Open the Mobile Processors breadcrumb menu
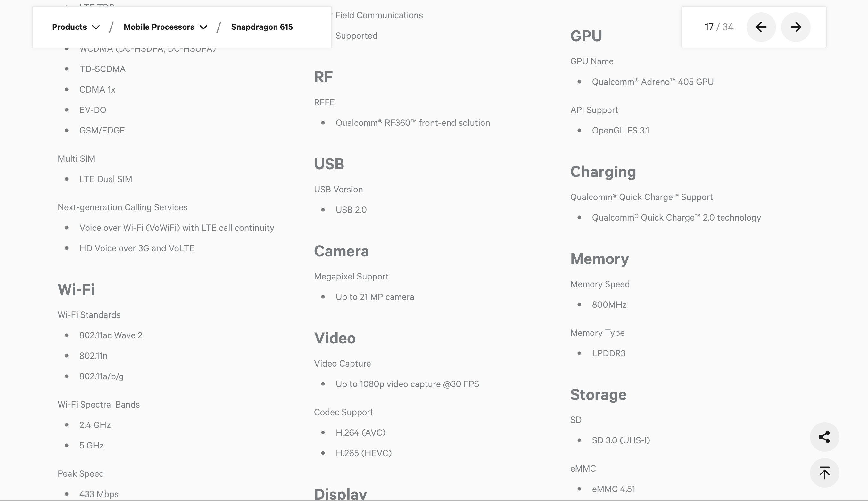This screenshot has width=868, height=501. click(x=165, y=27)
